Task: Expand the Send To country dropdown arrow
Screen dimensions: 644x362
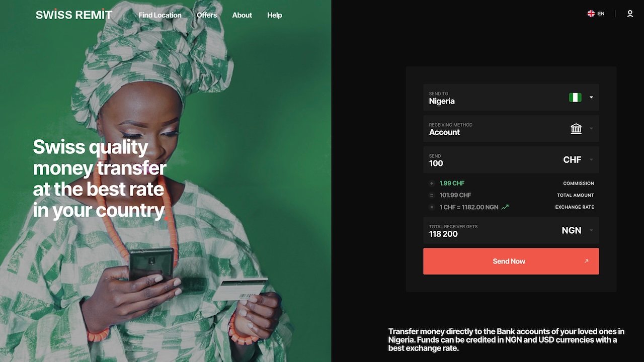Action: (x=591, y=98)
